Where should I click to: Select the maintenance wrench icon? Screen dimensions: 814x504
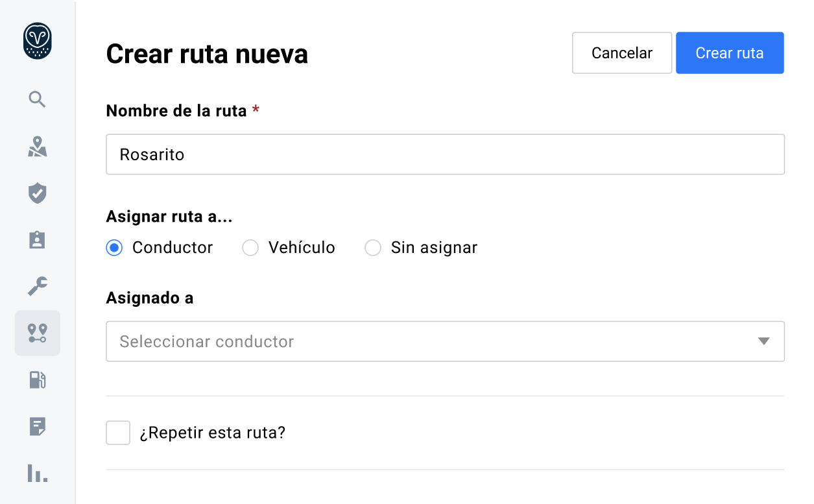[37, 286]
